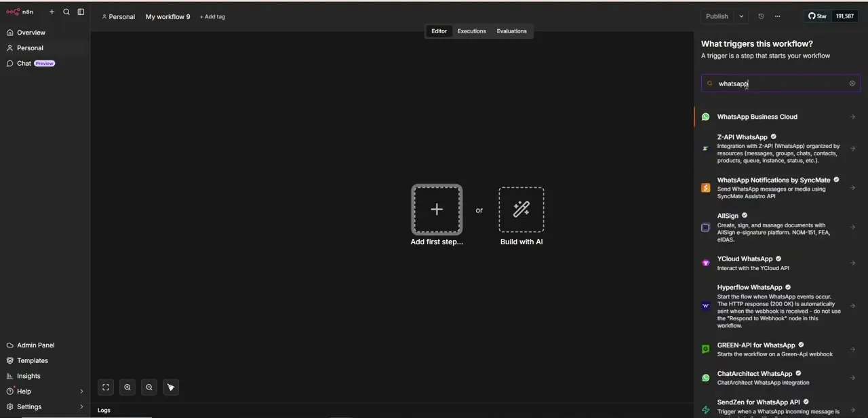Open Admin Panel
Screen dimensions: 868x418
pyautogui.click(x=45, y=345)
